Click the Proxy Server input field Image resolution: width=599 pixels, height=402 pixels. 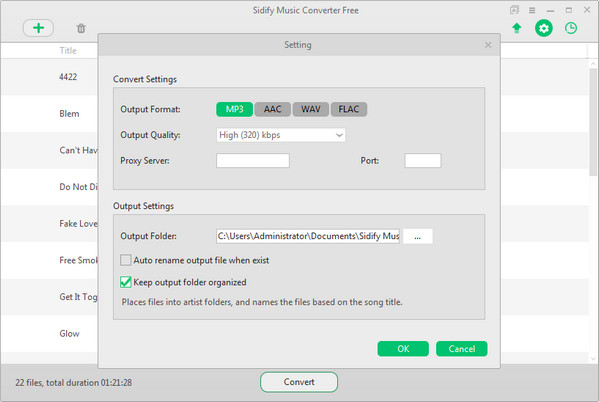click(x=253, y=160)
